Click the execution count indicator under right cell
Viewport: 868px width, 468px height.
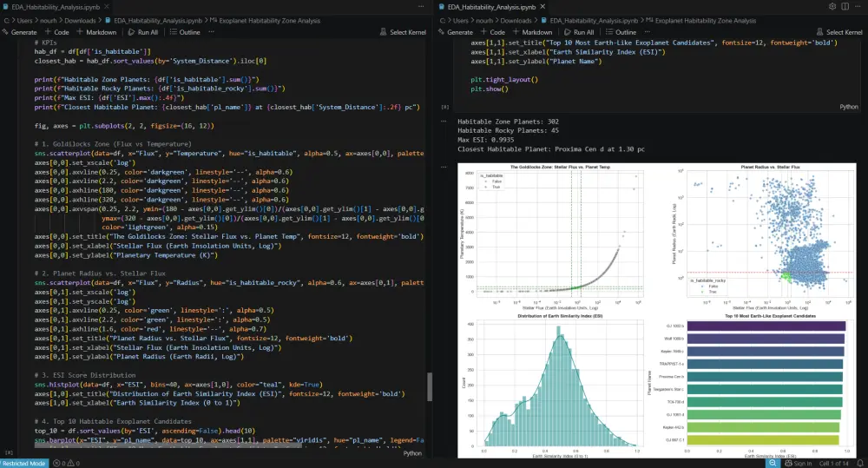point(444,107)
